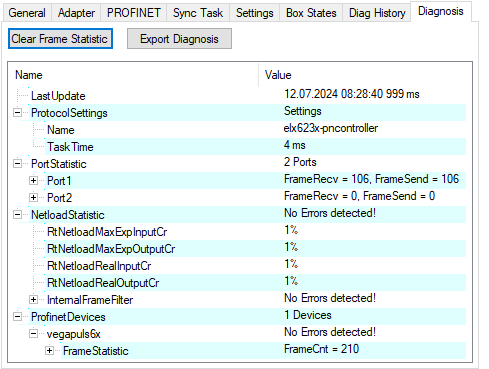The width and height of the screenshot is (489, 369).
Task: Open the Box States tab
Action: coord(311,13)
